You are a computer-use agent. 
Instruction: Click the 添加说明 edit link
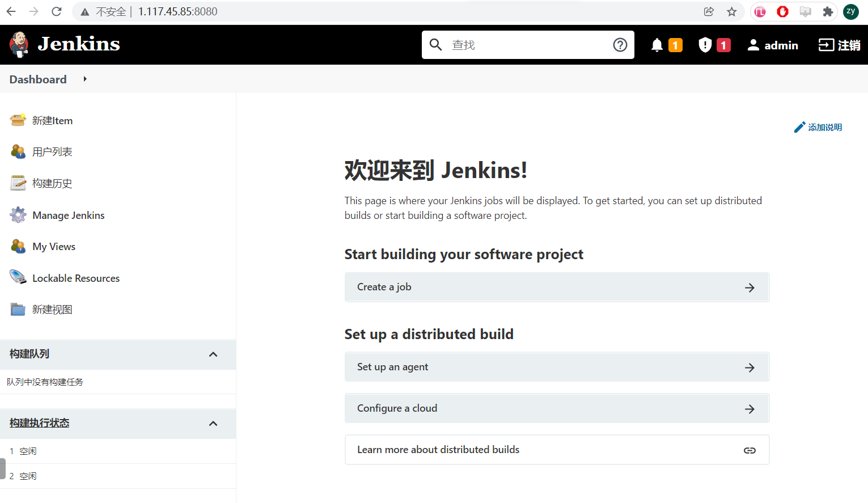[x=818, y=128]
